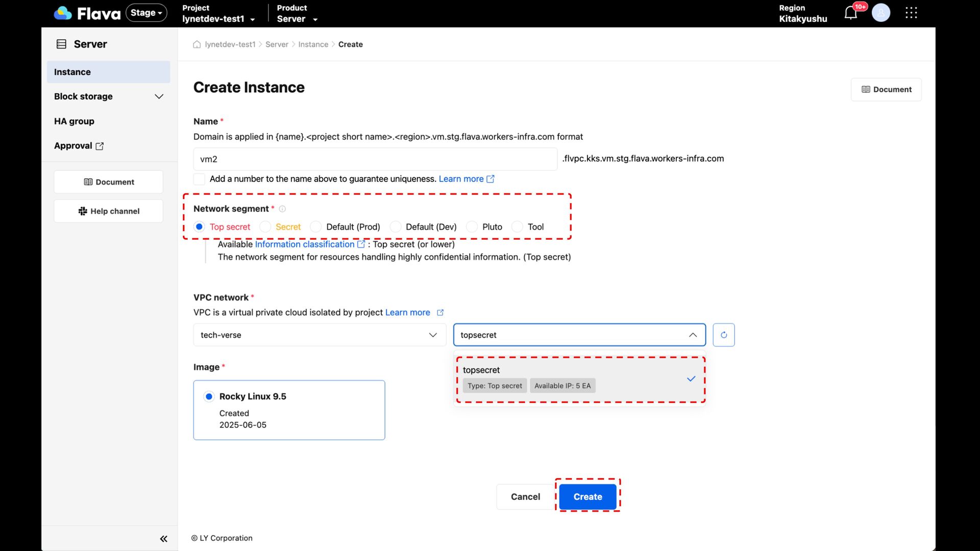The height and width of the screenshot is (551, 980).
Task: Click external icon after name Learn more
Action: pyautogui.click(x=491, y=179)
